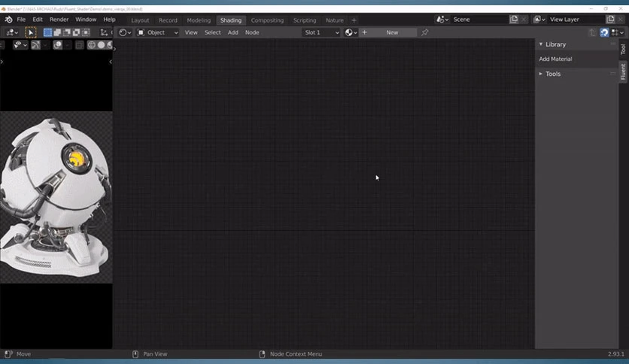Click the Blender logo menu icon
Viewport: 629px width, 364px height.
8,20
